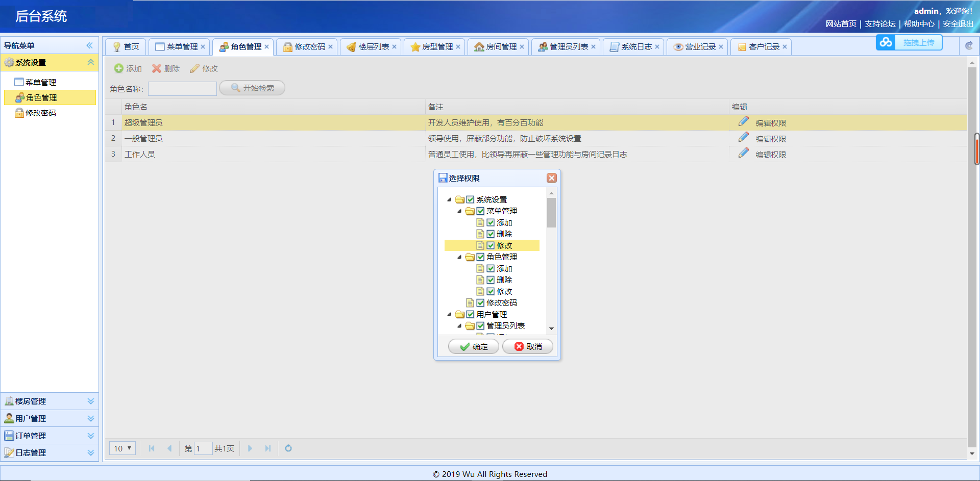Screen dimensions: 980x481
Task: Collapse the 角色管理 tree node arrow
Action: [459, 257]
